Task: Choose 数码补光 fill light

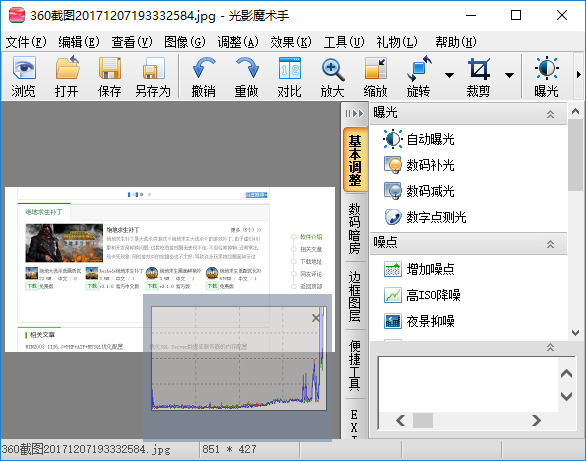Action: coord(419,165)
